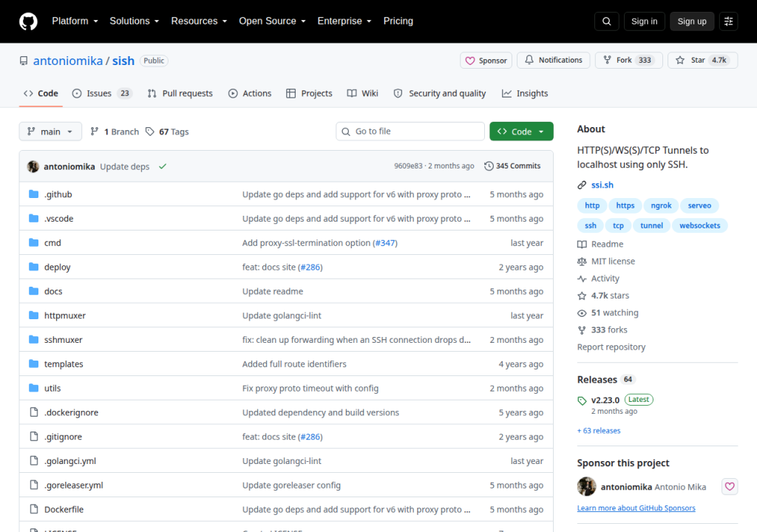Open the commit hash 9609e83
The height and width of the screenshot is (532, 757).
tap(408, 166)
